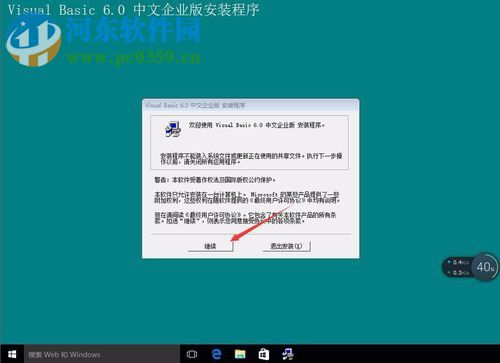This screenshot has height=363, width=500.
Task: Click the 警告 copyright warning line
Action: coord(215,180)
